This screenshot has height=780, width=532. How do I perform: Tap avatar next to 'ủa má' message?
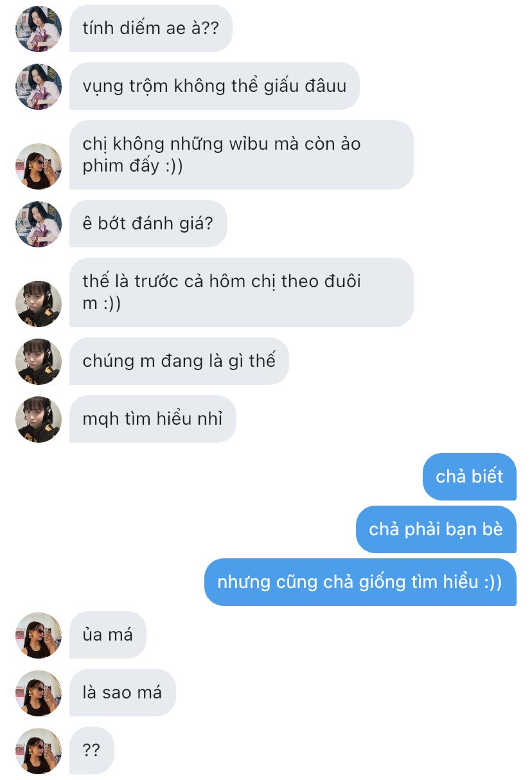38,635
